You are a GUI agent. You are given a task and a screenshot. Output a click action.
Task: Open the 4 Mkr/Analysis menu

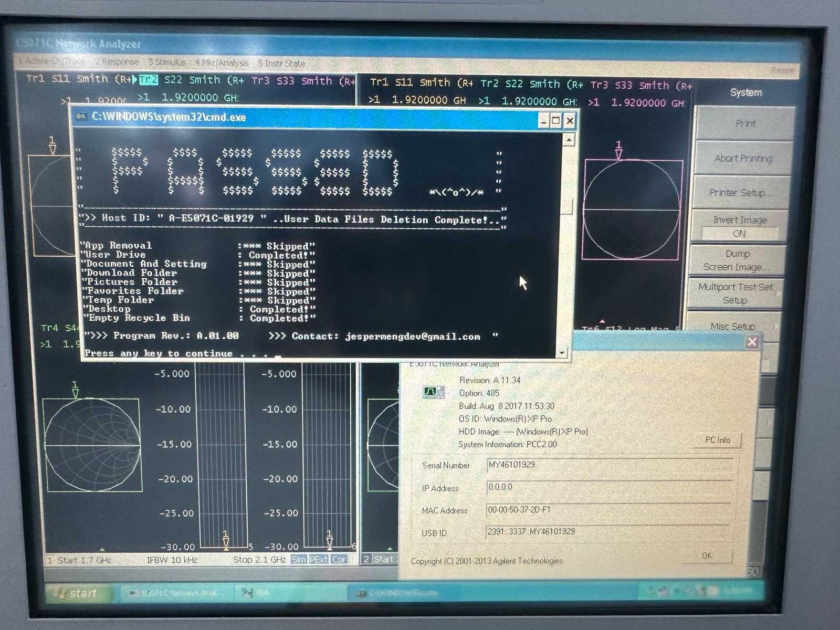click(222, 63)
